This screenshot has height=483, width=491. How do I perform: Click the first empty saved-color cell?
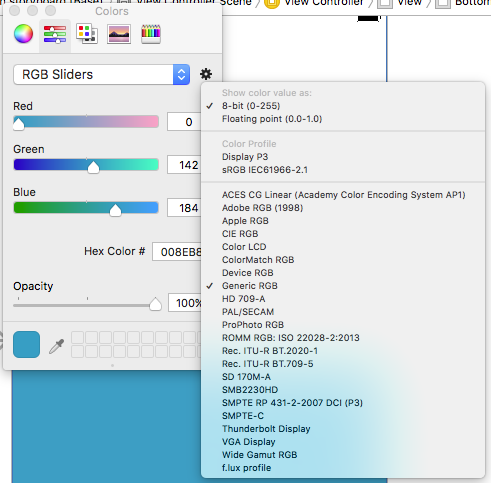pos(77,337)
